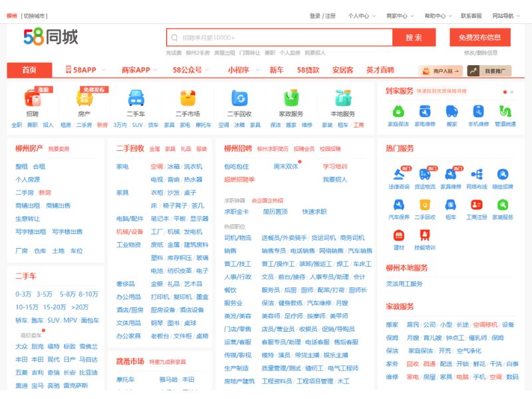The image size is (532, 399).
Task: Click the 空调移机 moving service link
Action: tap(485, 325)
